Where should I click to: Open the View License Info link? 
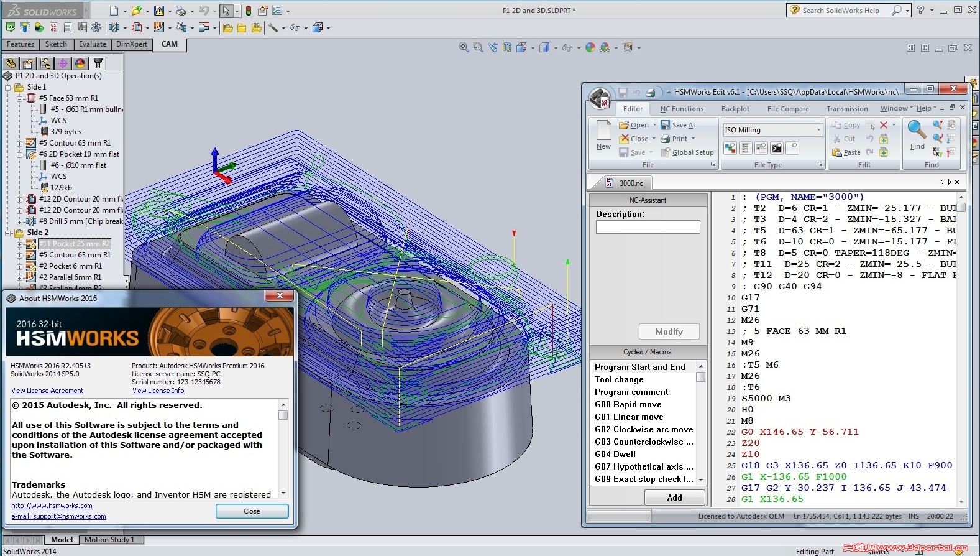pyautogui.click(x=158, y=391)
